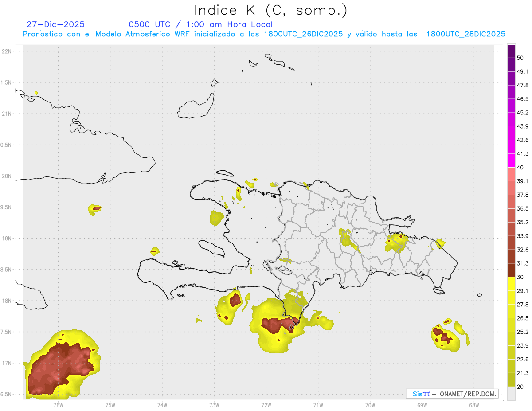Click the "21N" latitude label

point(7,114)
